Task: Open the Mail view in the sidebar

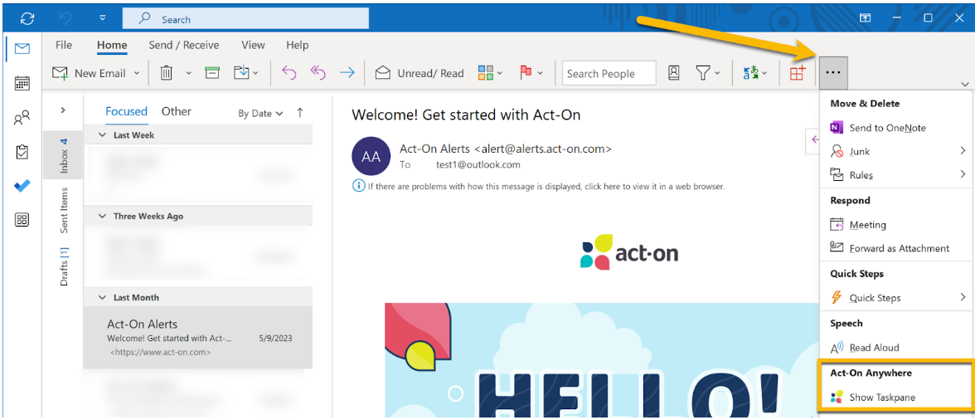Action: pos(22,49)
